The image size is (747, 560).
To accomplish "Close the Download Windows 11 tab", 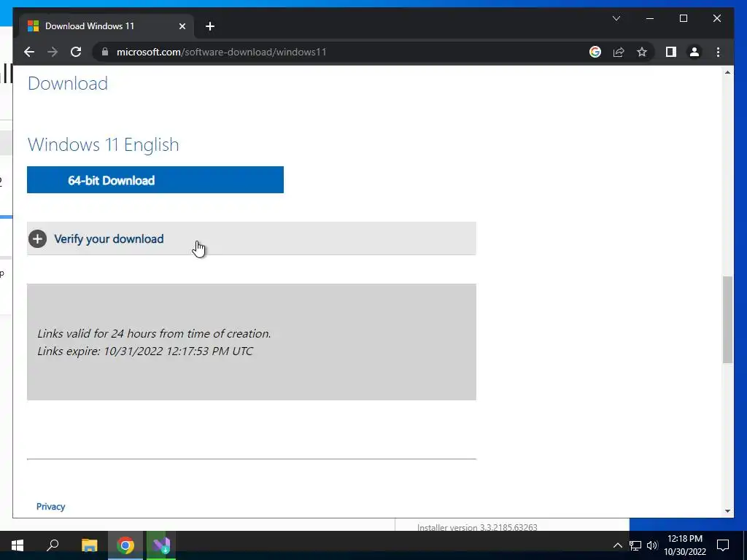I will tap(182, 26).
